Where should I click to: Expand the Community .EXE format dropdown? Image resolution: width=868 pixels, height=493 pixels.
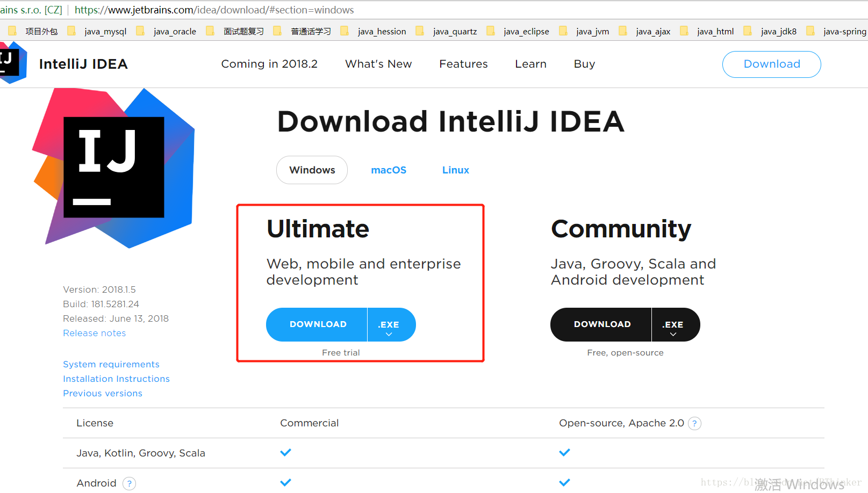676,324
